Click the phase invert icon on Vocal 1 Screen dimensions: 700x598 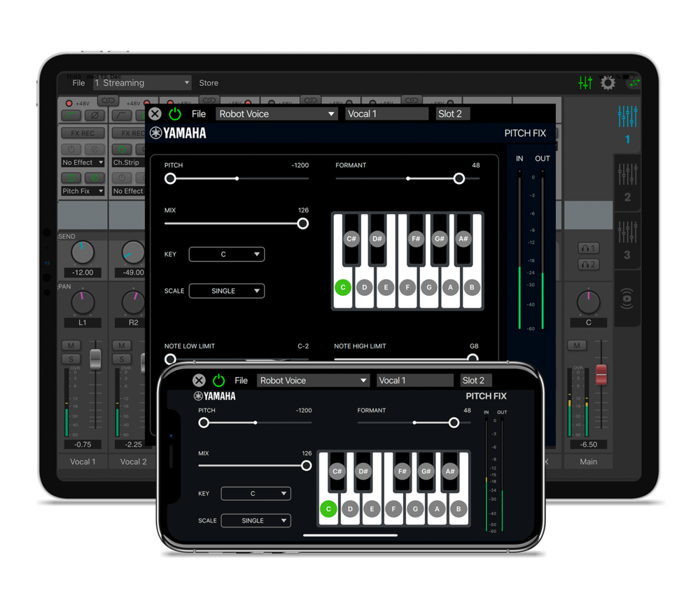[95, 115]
